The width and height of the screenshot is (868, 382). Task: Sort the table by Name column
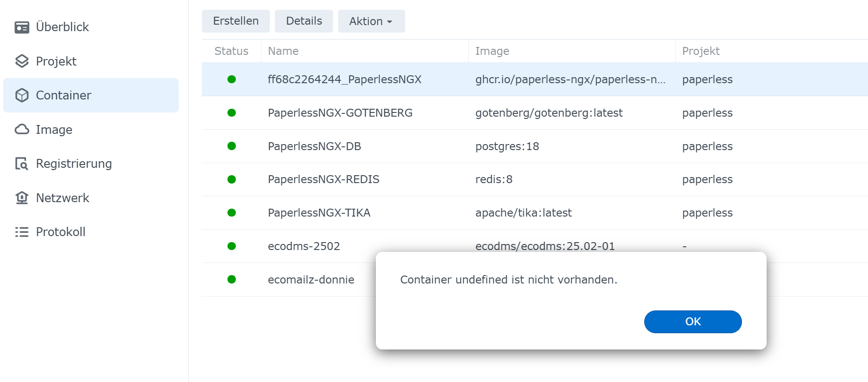tap(283, 51)
